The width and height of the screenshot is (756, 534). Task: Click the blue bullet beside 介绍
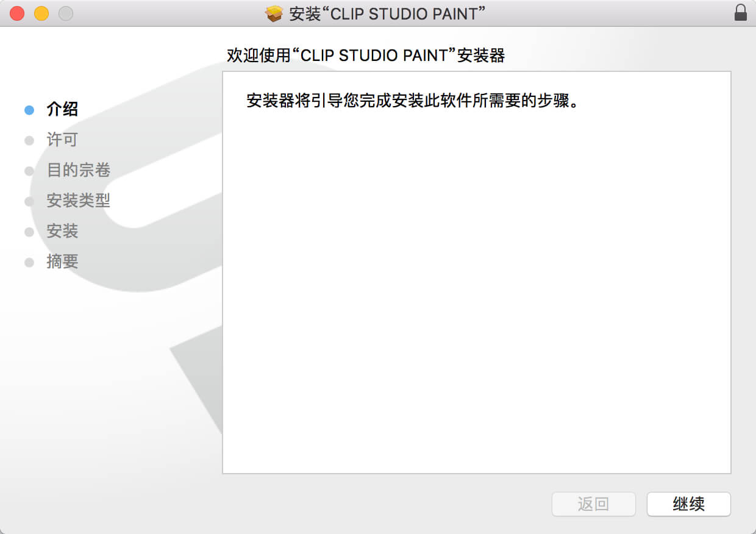click(29, 110)
